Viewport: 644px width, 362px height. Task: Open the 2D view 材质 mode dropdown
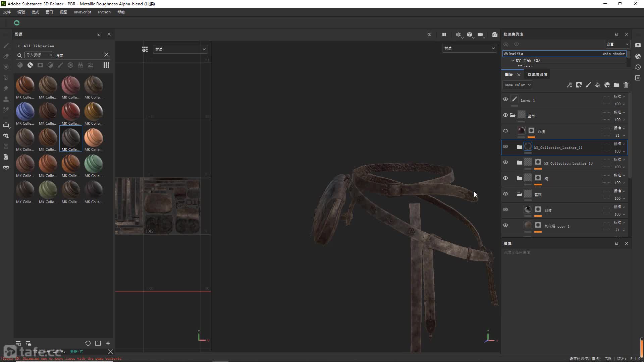point(180,49)
